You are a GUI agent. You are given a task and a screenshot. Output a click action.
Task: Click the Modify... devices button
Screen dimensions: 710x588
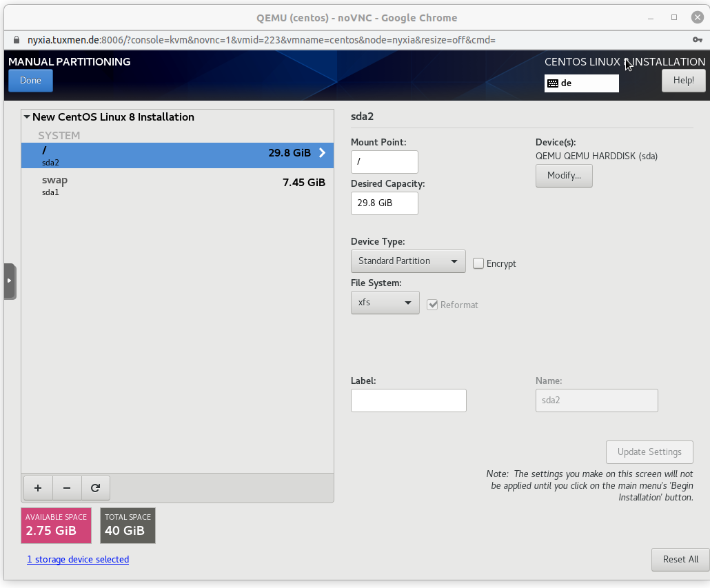(564, 176)
